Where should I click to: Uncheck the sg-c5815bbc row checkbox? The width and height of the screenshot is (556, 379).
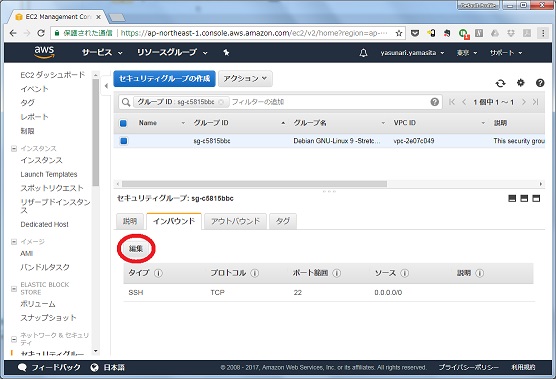pos(123,141)
